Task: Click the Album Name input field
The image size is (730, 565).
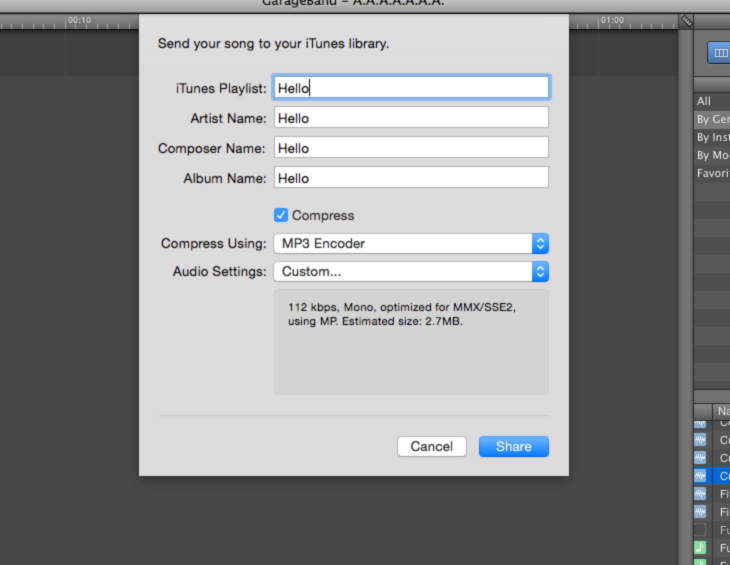Action: pos(411,178)
